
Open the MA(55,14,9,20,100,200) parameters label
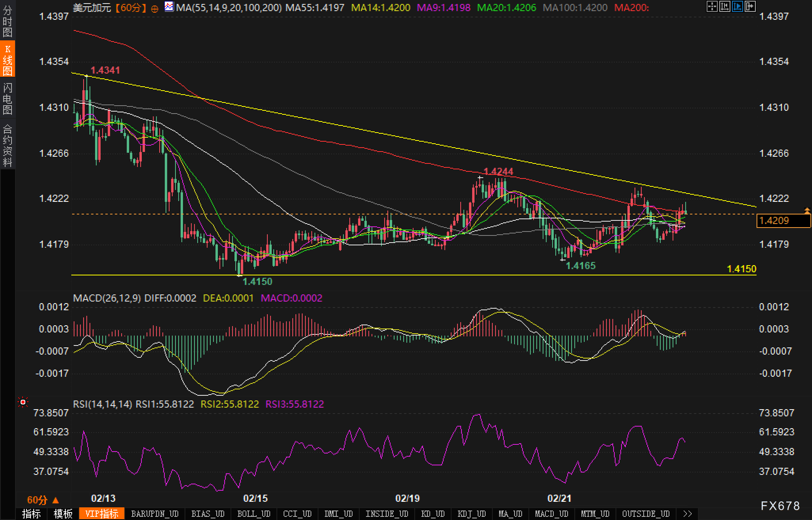229,8
